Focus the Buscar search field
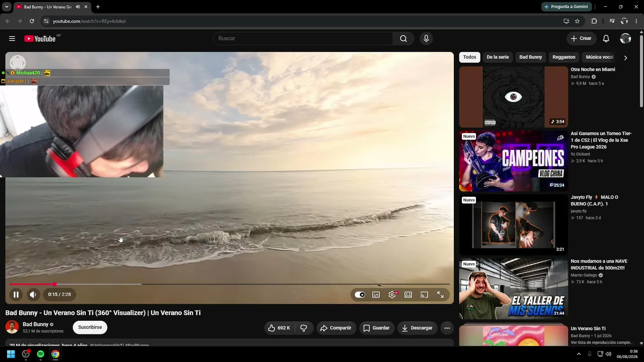Image resolution: width=644 pixels, height=362 pixels. (x=303, y=39)
